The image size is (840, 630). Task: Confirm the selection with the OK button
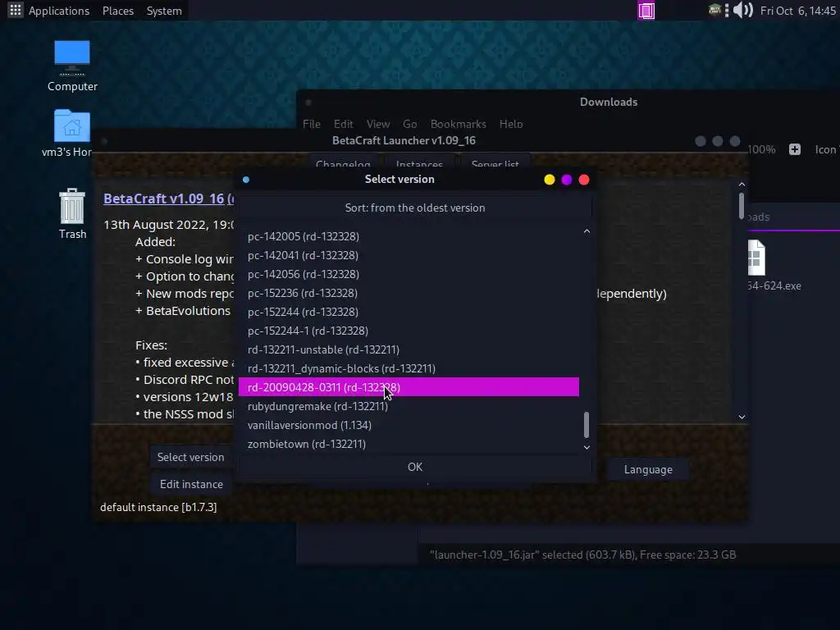tap(414, 467)
